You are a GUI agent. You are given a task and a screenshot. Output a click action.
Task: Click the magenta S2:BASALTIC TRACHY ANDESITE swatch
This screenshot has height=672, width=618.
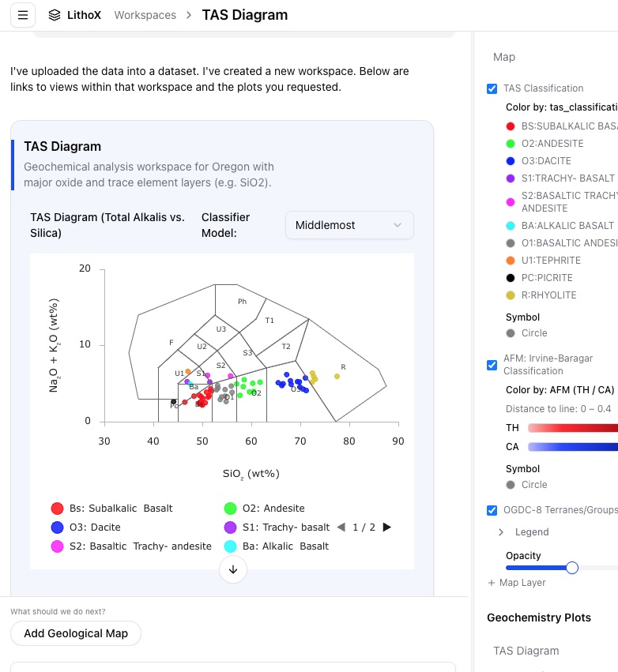[x=511, y=202]
